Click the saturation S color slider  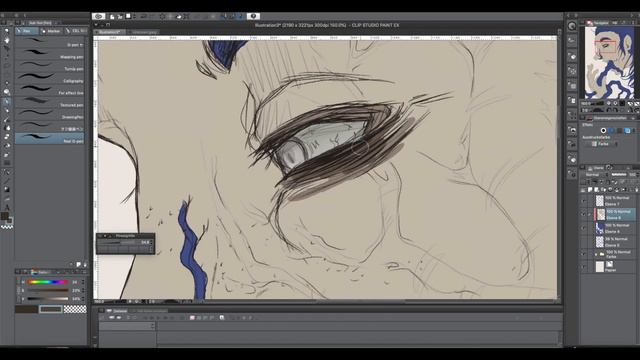tap(48, 291)
